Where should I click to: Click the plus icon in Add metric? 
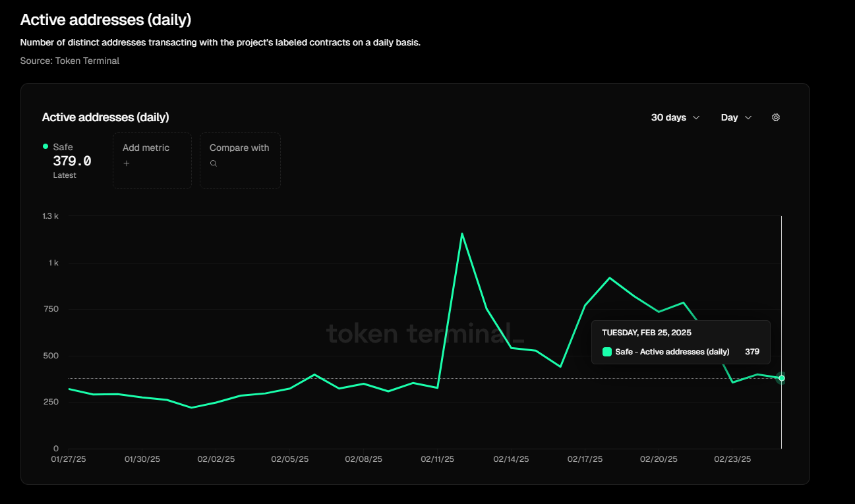127,163
